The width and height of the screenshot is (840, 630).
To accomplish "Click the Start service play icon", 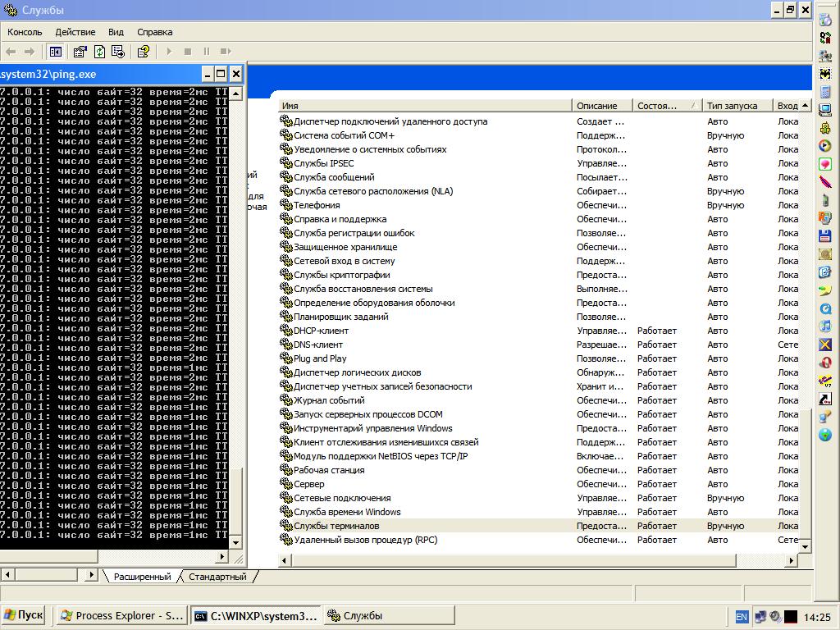I will 169,52.
